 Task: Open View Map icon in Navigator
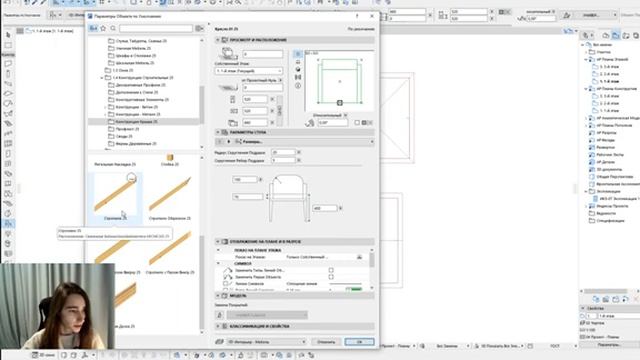pos(616,36)
